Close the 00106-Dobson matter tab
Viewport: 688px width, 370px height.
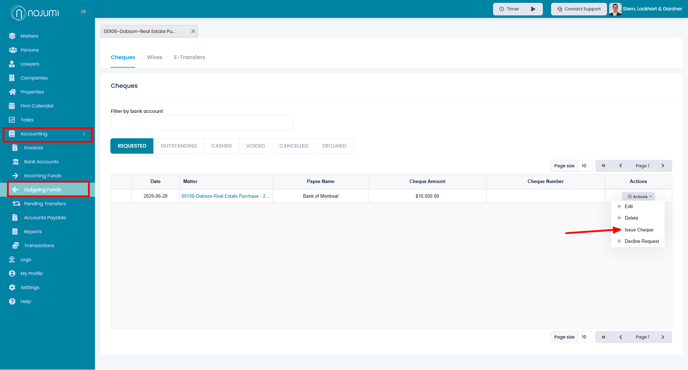(x=193, y=31)
